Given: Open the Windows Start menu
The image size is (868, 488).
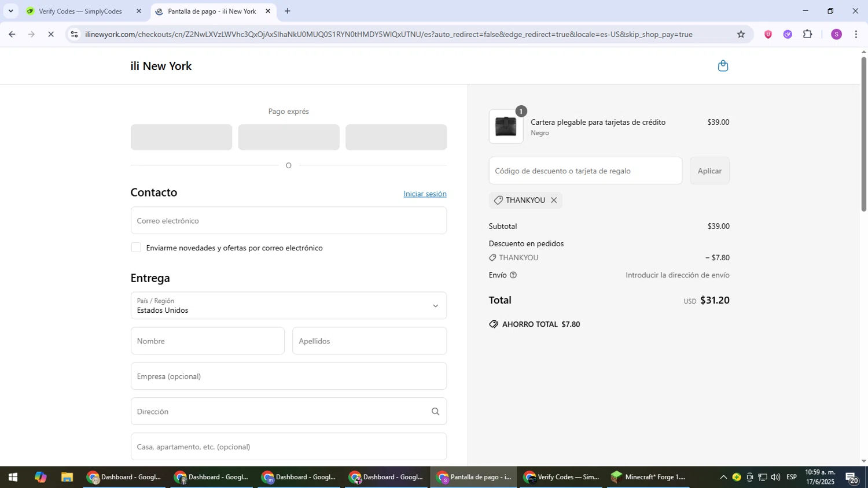Looking at the screenshot, I should [x=13, y=478].
